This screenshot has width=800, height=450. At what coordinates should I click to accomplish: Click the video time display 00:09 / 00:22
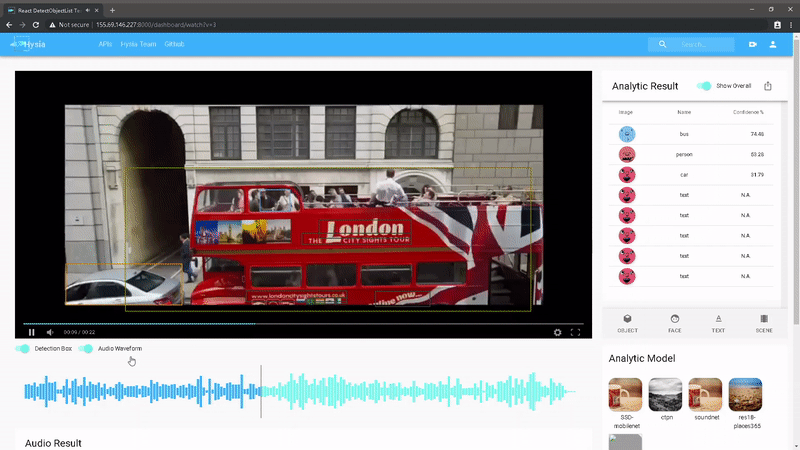click(x=79, y=332)
